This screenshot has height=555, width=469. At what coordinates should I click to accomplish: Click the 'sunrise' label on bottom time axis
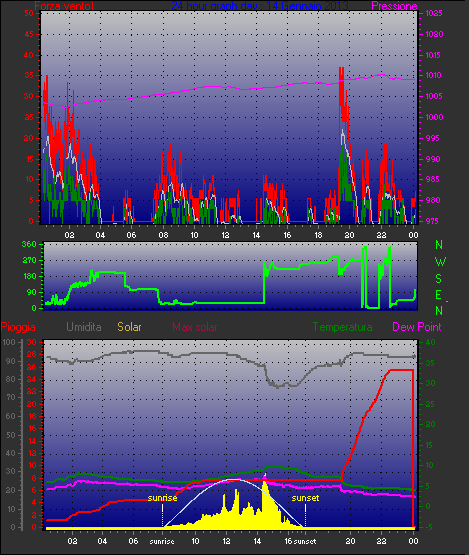tap(162, 542)
